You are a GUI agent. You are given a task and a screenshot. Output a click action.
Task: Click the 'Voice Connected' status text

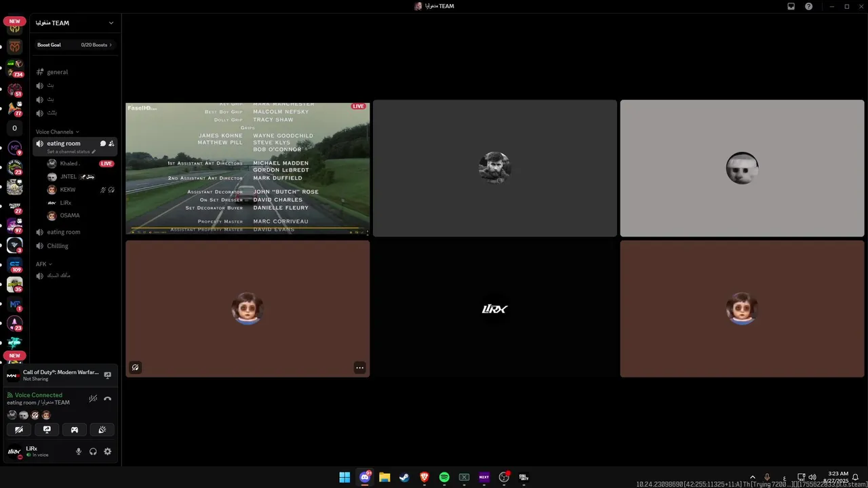click(x=39, y=395)
